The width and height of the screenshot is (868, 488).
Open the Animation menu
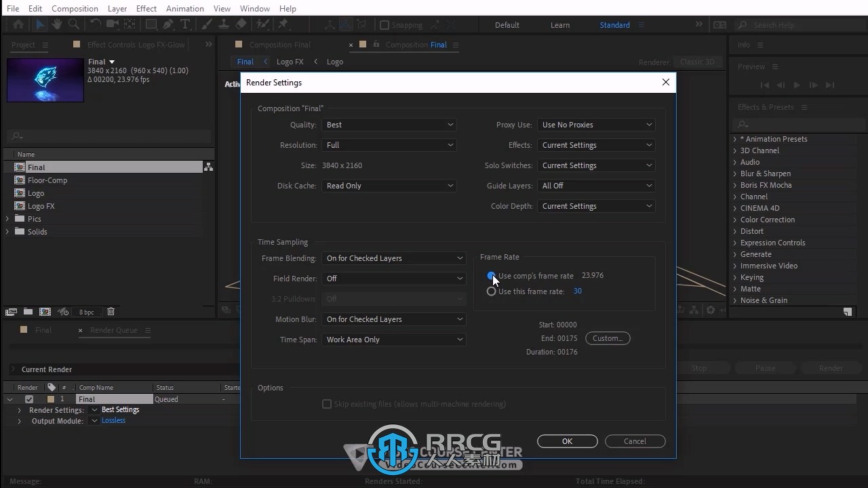click(x=185, y=8)
